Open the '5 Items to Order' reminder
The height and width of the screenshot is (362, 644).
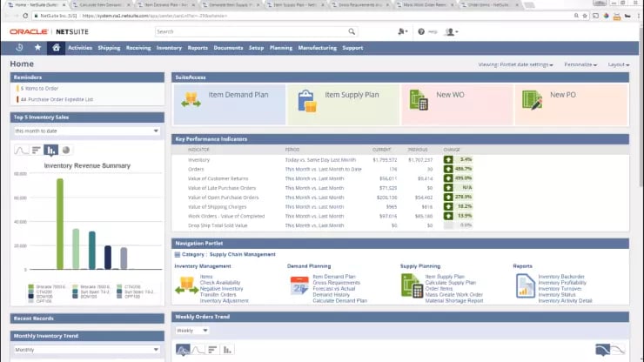coord(39,89)
